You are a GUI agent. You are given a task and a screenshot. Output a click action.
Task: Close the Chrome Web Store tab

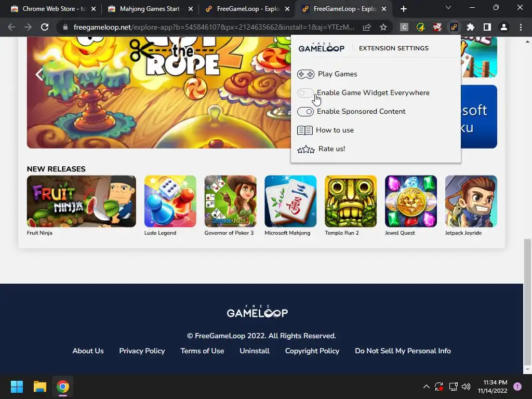(x=94, y=9)
